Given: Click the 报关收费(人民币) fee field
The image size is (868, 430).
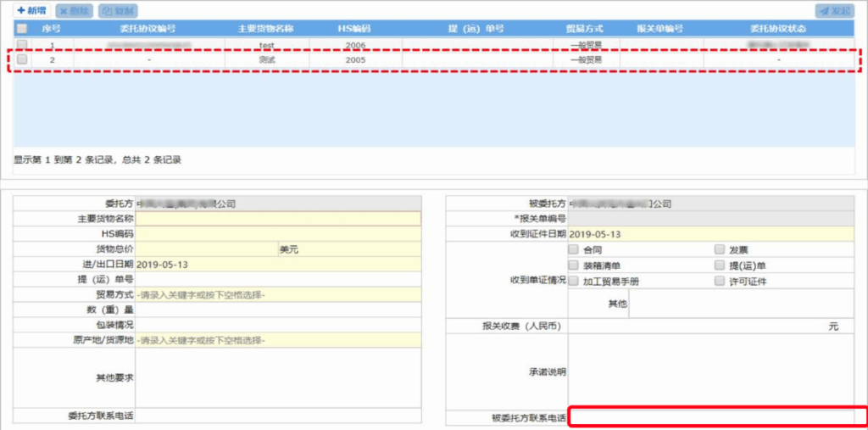Looking at the screenshot, I should point(711,327).
